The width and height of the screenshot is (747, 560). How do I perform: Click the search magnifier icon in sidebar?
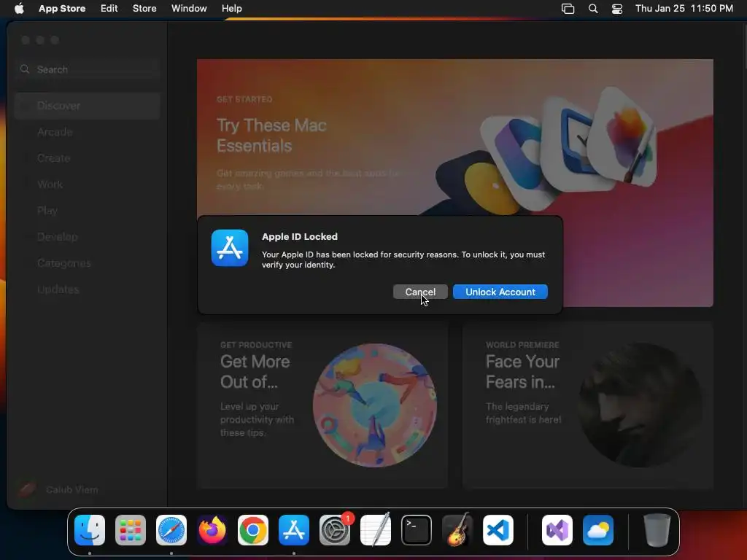coord(25,69)
